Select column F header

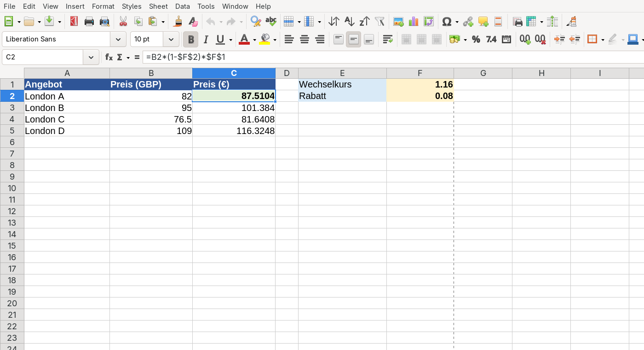tap(420, 73)
